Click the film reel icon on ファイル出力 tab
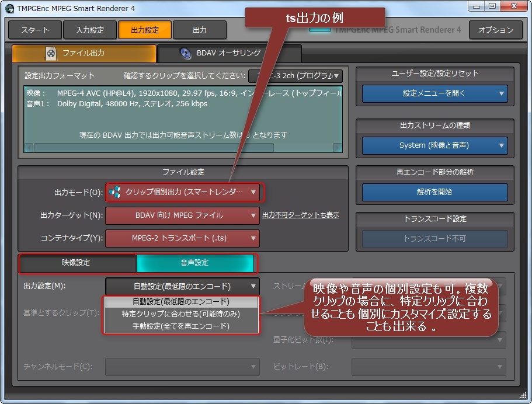532x404 pixels. point(51,53)
